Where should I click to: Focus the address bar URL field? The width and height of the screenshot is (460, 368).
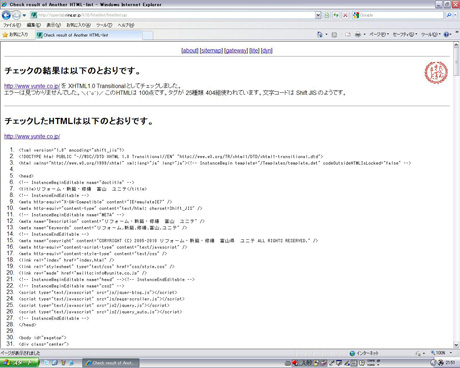172,15
